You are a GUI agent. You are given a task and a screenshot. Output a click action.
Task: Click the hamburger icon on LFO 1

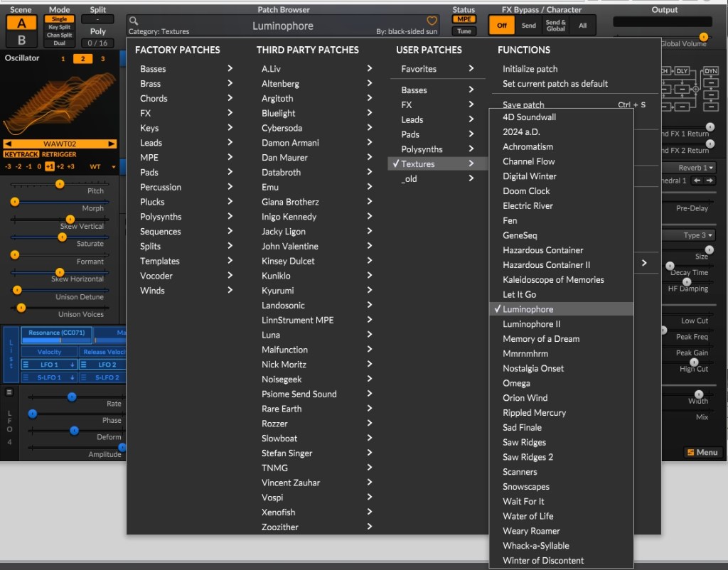click(25, 365)
